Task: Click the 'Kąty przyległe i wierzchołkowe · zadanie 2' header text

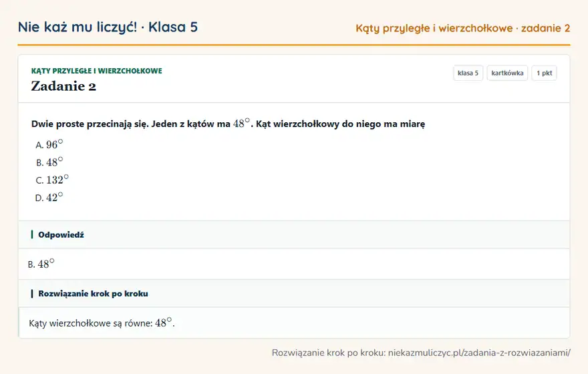Action: [x=463, y=28]
